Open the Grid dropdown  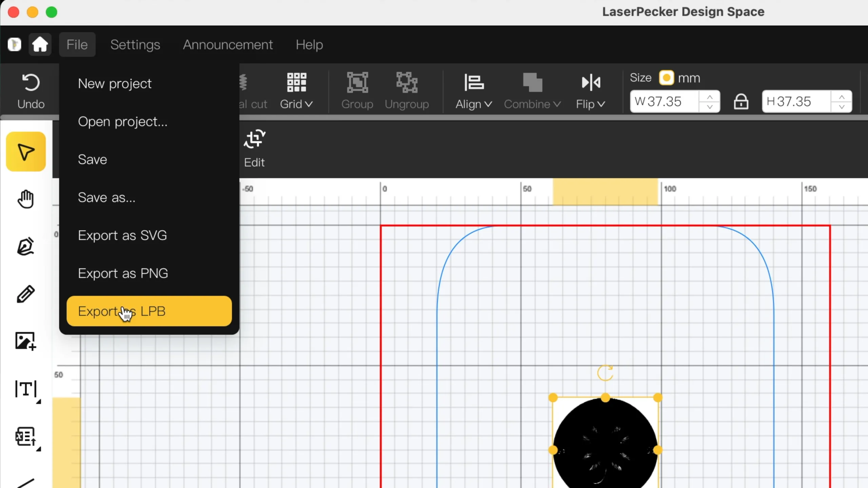tap(296, 91)
